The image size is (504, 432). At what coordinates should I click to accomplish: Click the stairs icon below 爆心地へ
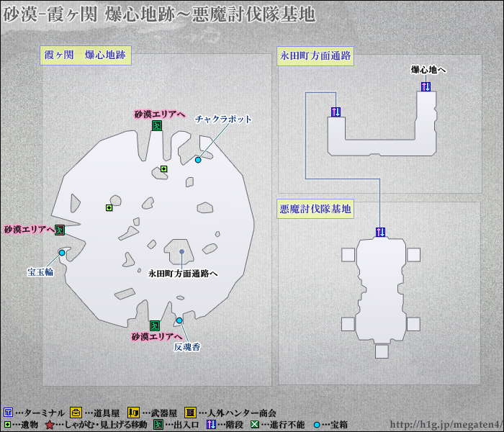pos(426,86)
